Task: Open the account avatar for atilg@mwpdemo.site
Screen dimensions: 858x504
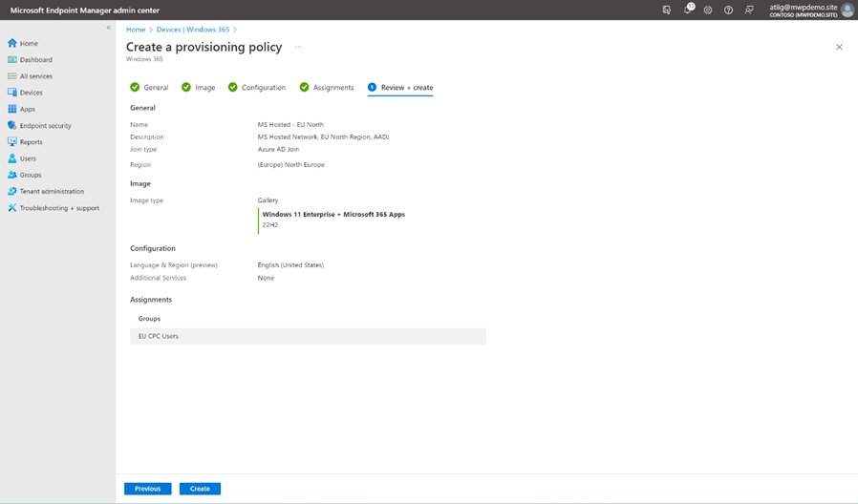Action: [847, 10]
